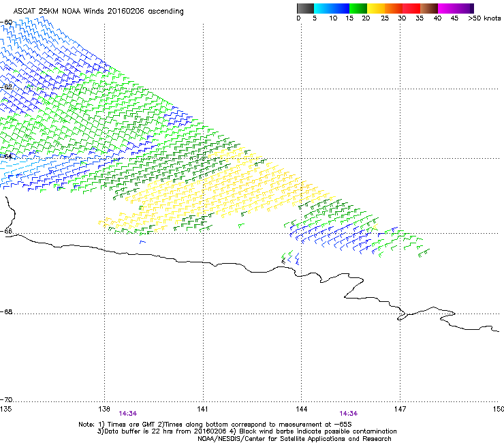Click the 'Times are GMT' note line
This screenshot has width=504, height=443.
click(215, 425)
